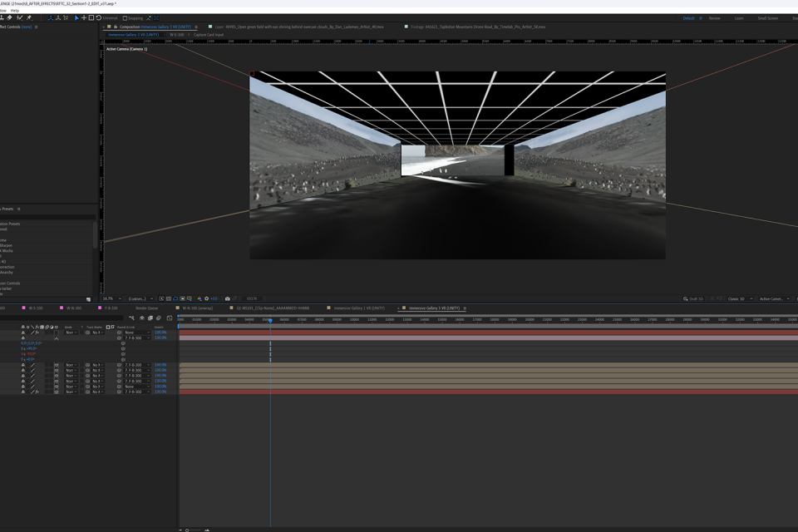Open the resolution (Custom...) dropdown
The height and width of the screenshot is (532, 798).
(x=138, y=298)
